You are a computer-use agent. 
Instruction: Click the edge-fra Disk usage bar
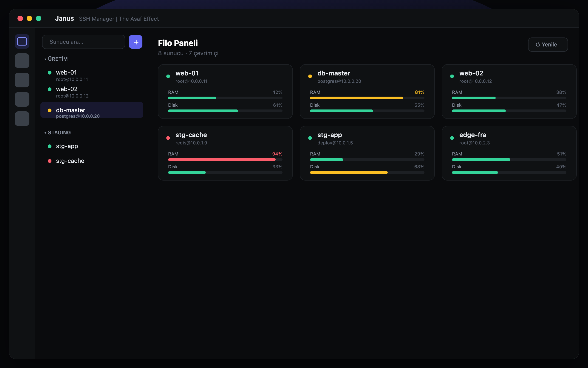pos(509,172)
